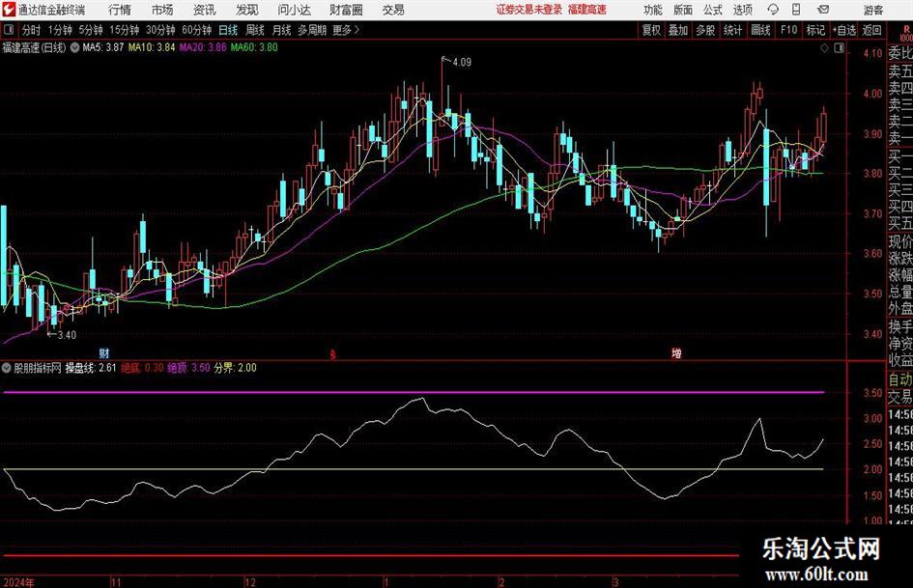Open the 问小达 menu

(x=294, y=10)
